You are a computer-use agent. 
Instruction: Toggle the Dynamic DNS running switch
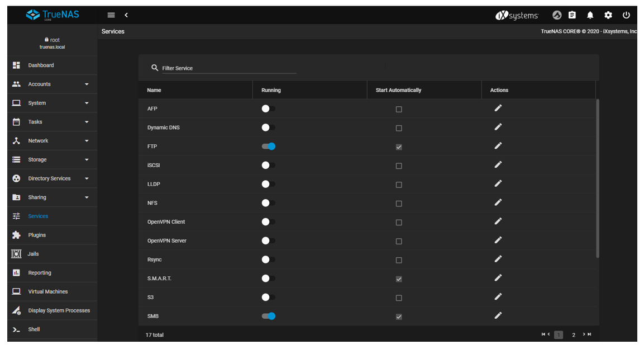pyautogui.click(x=268, y=128)
